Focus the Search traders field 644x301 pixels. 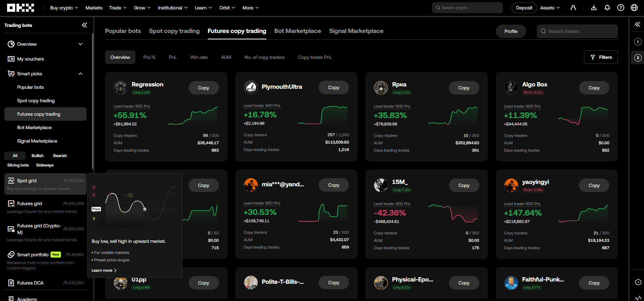tap(577, 31)
